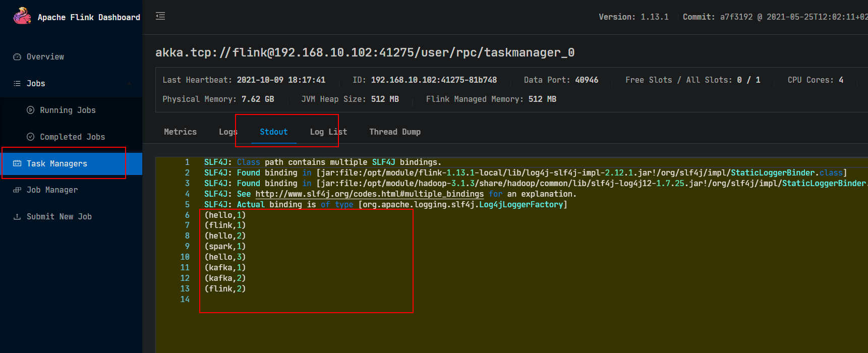Toggle the sidebar collapse icon
The image size is (868, 353).
(160, 16)
